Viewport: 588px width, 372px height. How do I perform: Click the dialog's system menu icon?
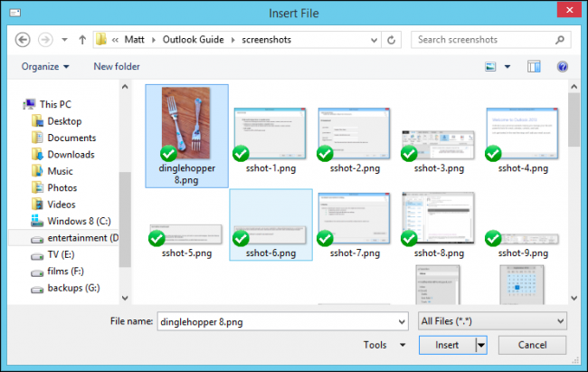pyautogui.click(x=15, y=13)
